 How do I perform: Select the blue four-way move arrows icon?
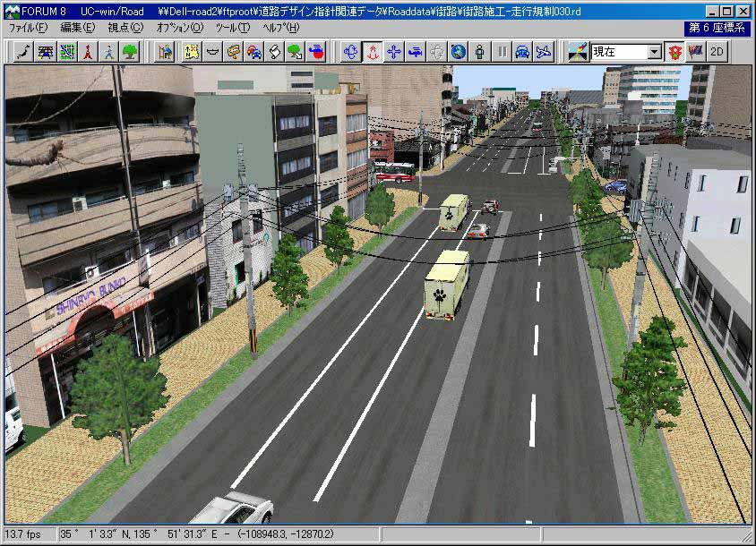click(x=394, y=52)
